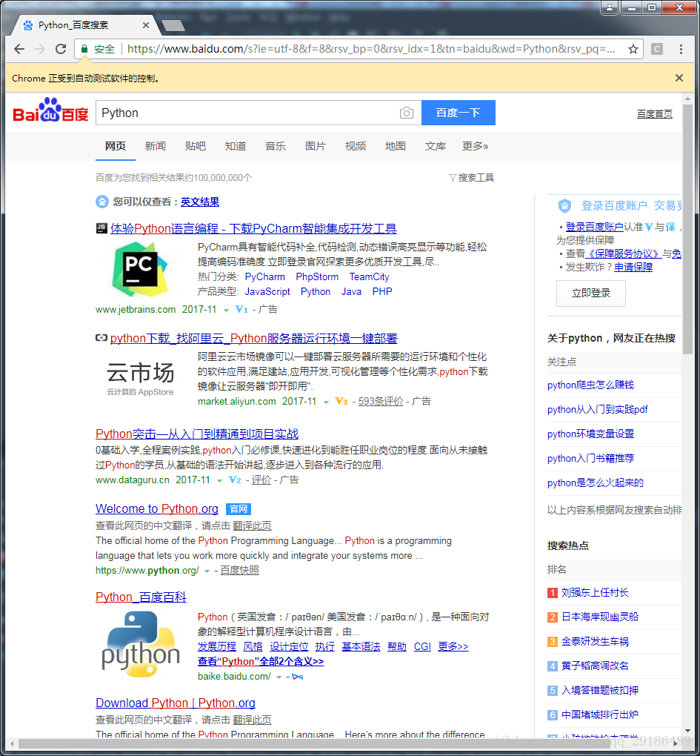Click the camera image search icon

coord(407,113)
